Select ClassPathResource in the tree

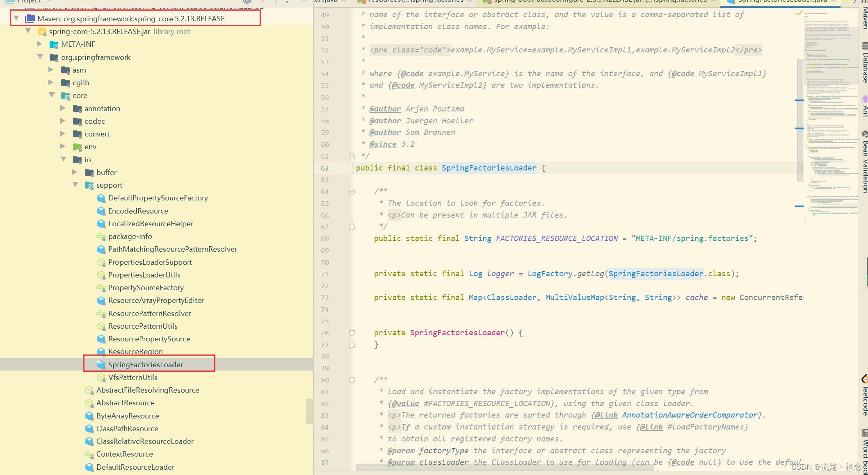[x=127, y=429]
